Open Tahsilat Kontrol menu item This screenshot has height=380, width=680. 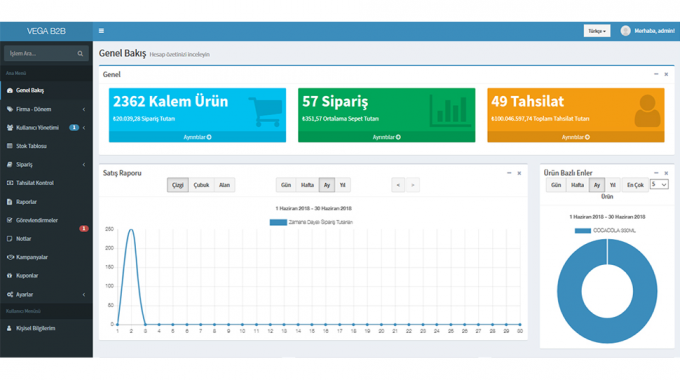(x=46, y=183)
